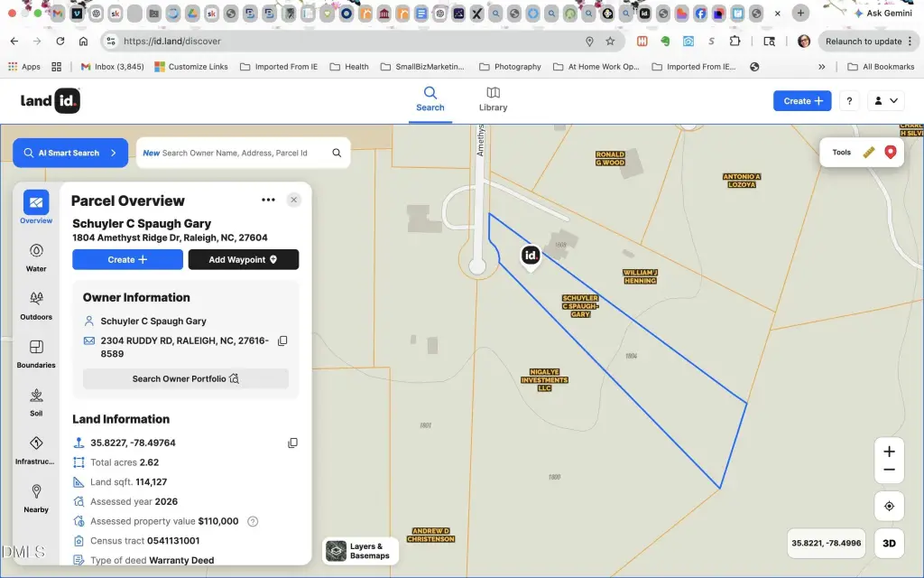
Task: Select the red waypoint pin tool
Action: coord(891,152)
